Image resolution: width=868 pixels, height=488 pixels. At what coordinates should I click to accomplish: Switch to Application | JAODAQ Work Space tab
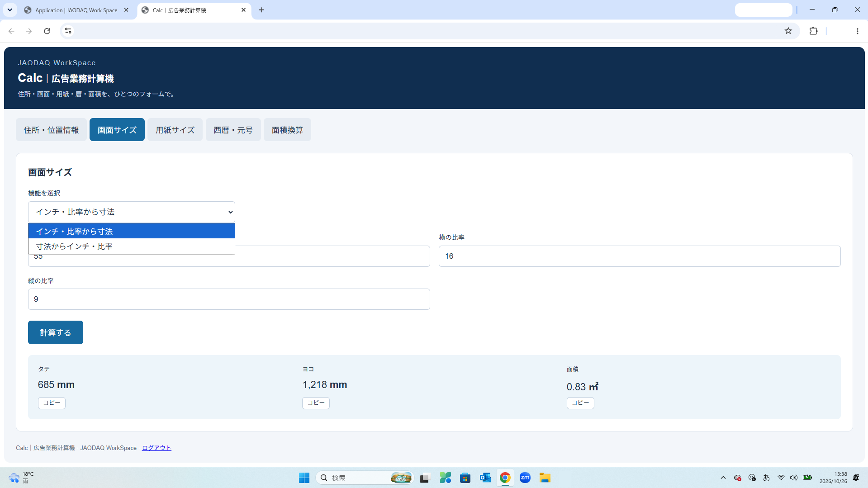tap(76, 10)
